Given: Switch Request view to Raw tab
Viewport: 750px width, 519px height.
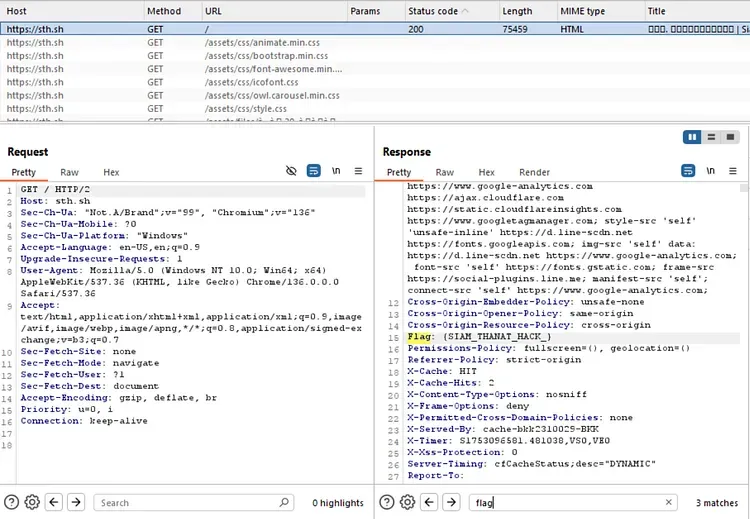Looking at the screenshot, I should [69, 172].
